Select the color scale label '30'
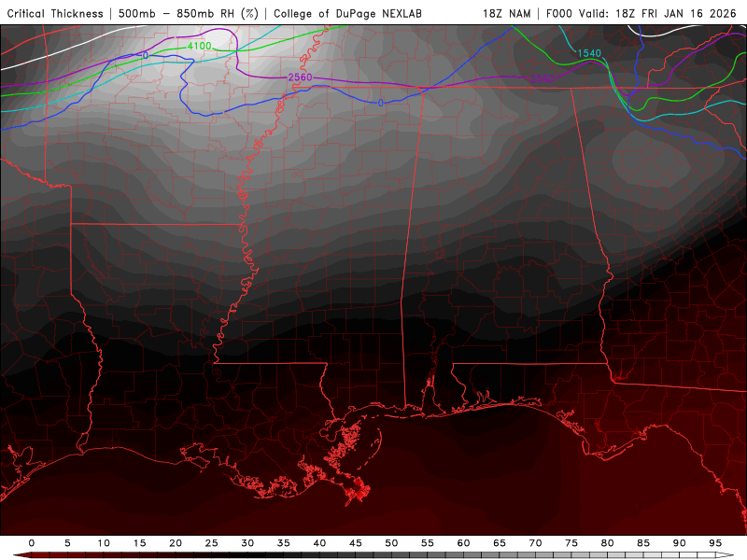This screenshot has height=560, width=747. click(247, 543)
